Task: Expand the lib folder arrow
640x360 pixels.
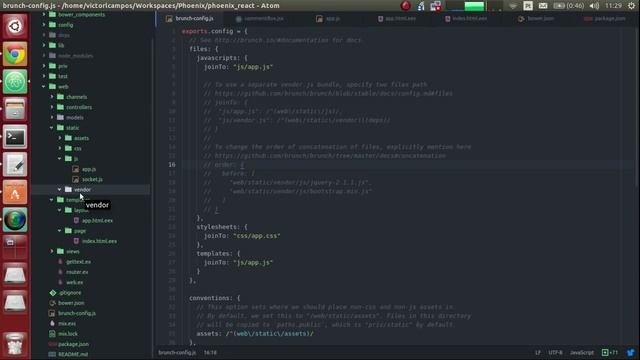Action: coord(44,45)
